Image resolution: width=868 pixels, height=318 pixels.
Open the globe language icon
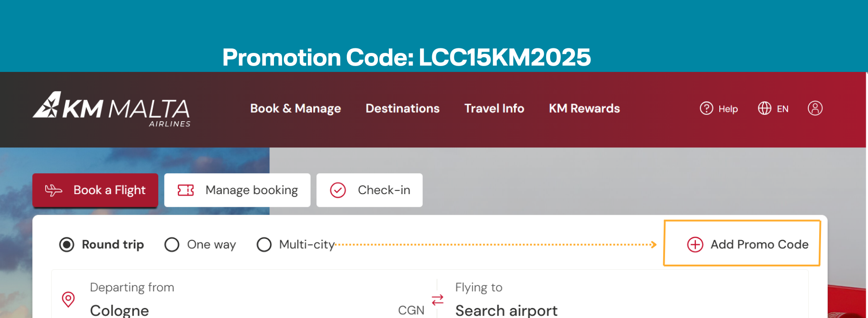point(764,109)
